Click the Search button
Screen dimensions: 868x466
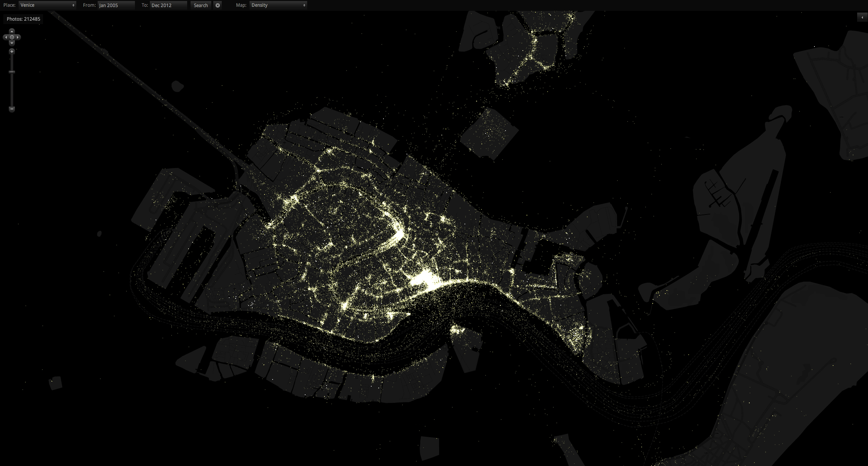[x=201, y=5]
